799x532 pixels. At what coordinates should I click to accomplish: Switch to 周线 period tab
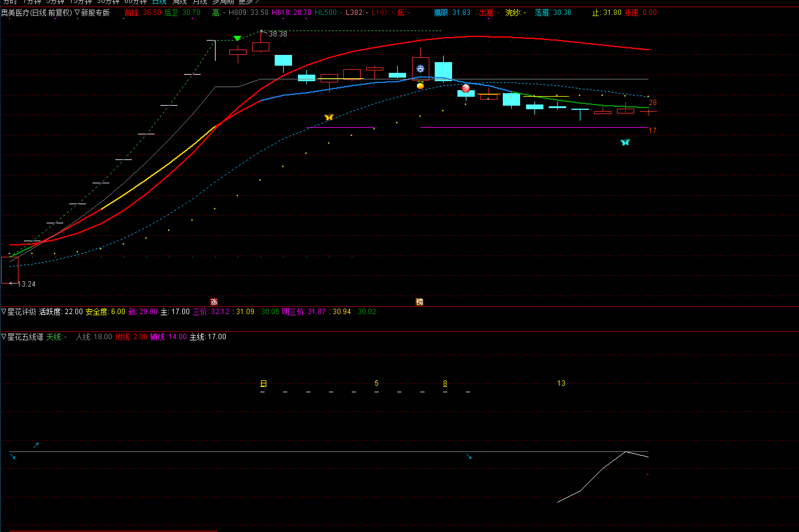(179, 2)
